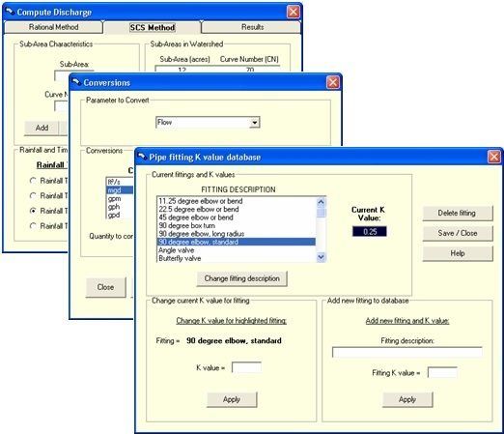Viewport: 504px width, 434px height.
Task: Click the Sub-Area (acres) column header
Action: (x=184, y=59)
